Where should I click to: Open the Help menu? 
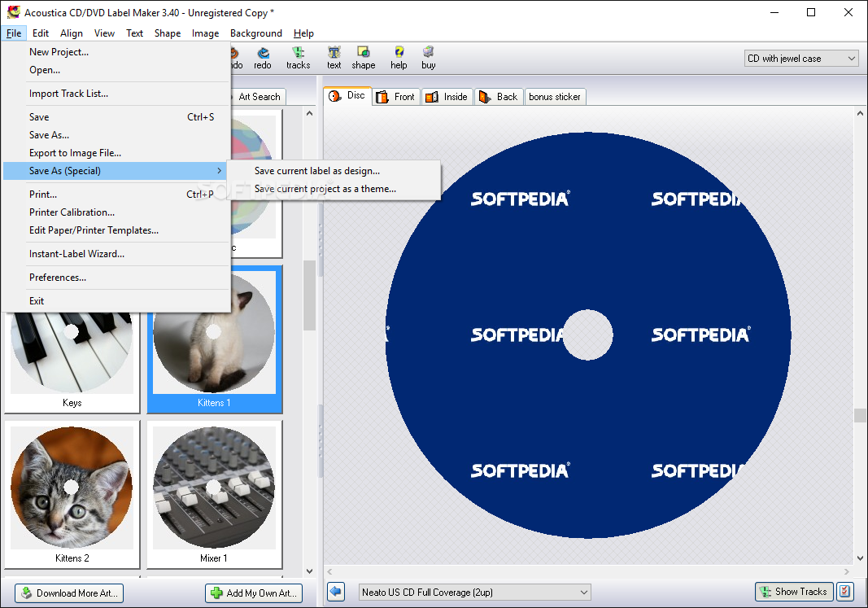coord(303,33)
